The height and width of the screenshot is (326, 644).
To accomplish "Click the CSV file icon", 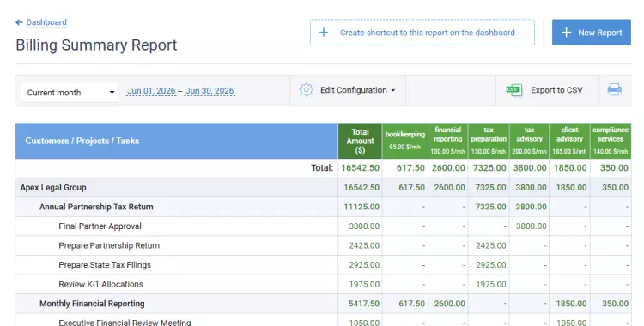I will click(x=513, y=90).
